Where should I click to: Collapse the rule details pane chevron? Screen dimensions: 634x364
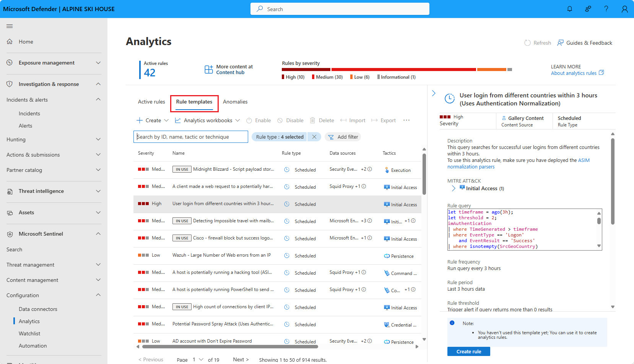coord(434,93)
